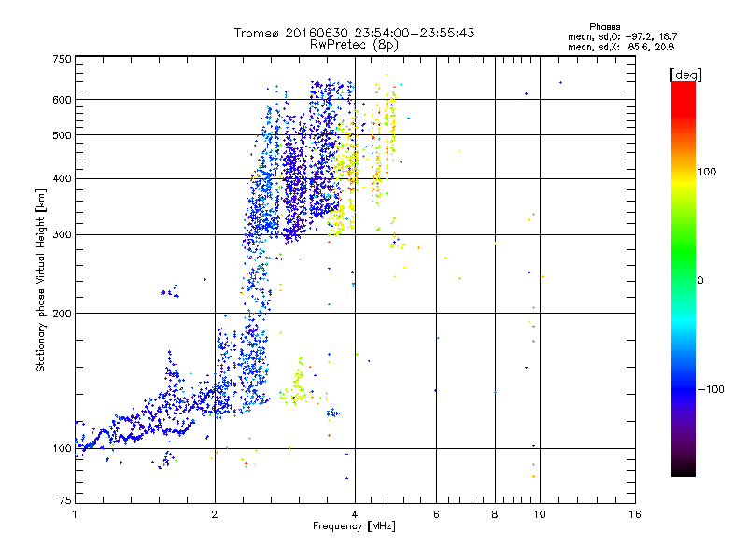Click the 'Phases' heading at top right
The image size is (747, 560).
[x=604, y=27]
